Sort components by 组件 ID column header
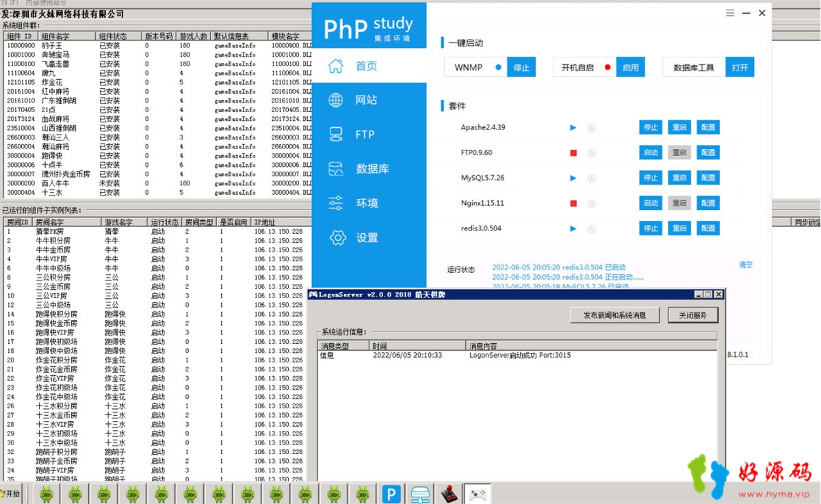This screenshot has width=821, height=504. pos(21,36)
